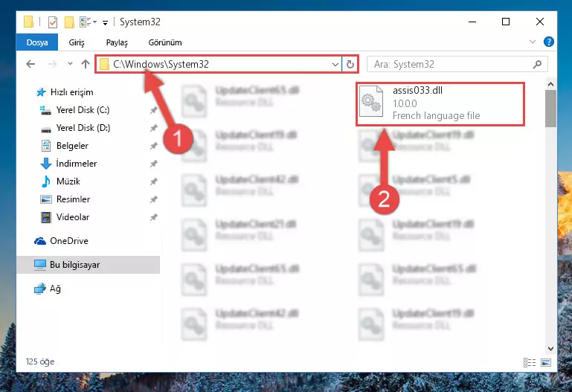Select Bu bilgisayar in navigation pane

point(89,265)
